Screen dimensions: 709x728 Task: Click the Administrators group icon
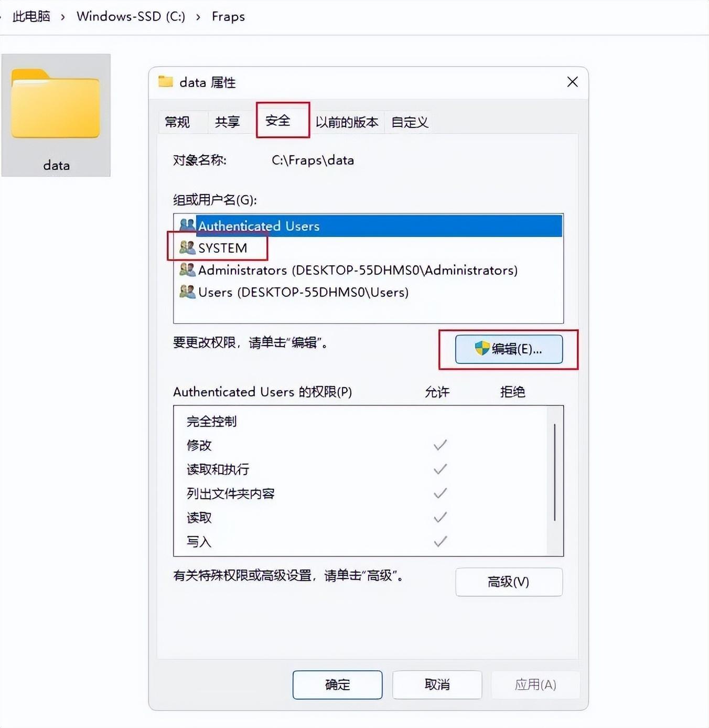click(x=187, y=270)
